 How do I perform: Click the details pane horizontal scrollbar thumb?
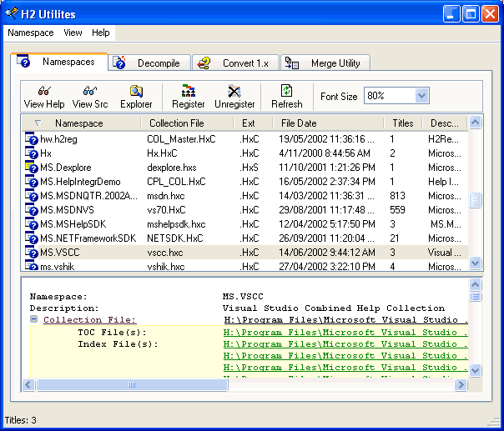tap(132, 384)
